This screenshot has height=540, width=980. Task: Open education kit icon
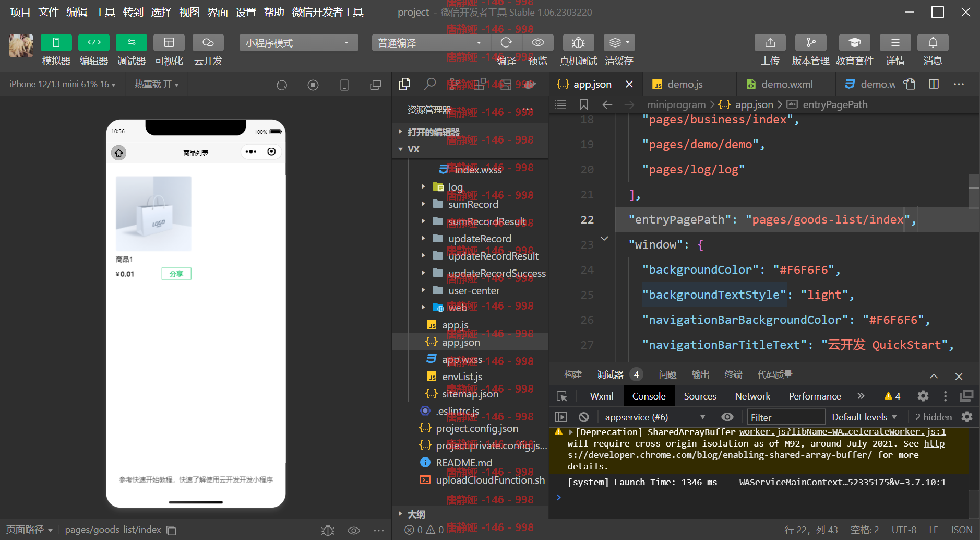pos(855,43)
